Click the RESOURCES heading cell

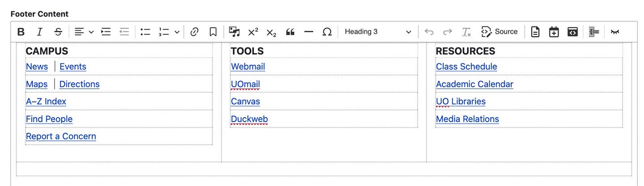click(x=465, y=51)
